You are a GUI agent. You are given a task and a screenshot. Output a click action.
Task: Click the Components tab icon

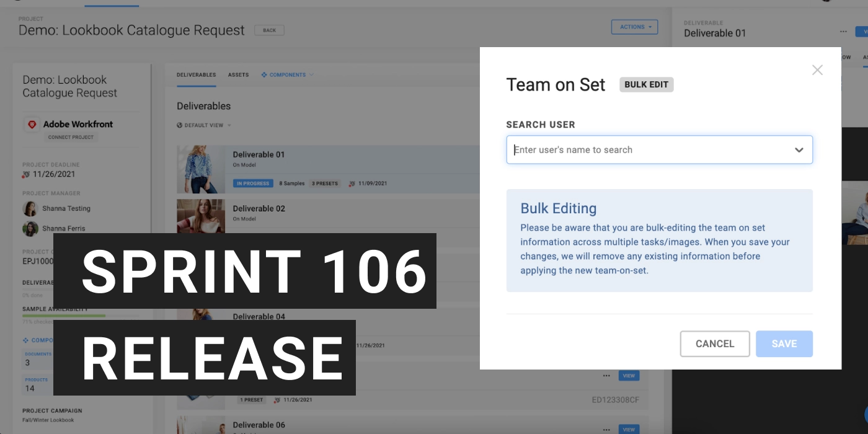(x=264, y=75)
